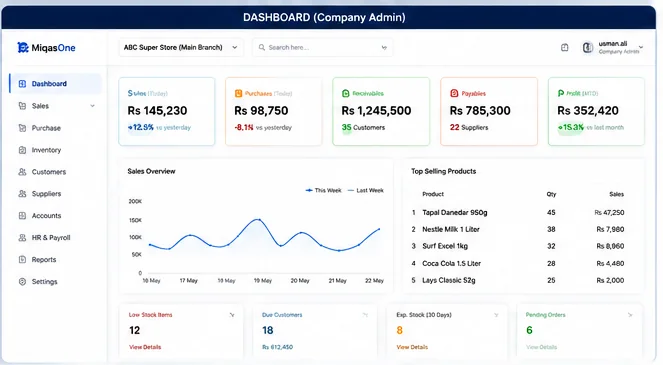Open the search field dropdown arrow

click(384, 47)
